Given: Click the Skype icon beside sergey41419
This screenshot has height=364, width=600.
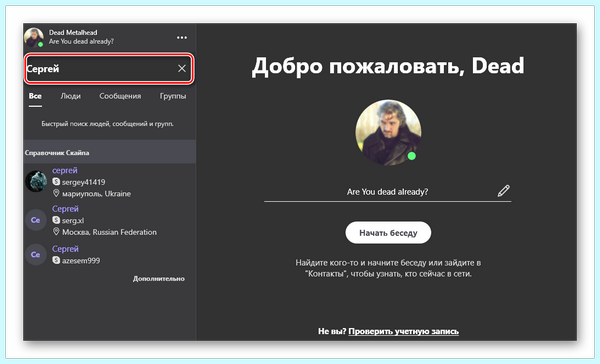Looking at the screenshot, I should [56, 182].
